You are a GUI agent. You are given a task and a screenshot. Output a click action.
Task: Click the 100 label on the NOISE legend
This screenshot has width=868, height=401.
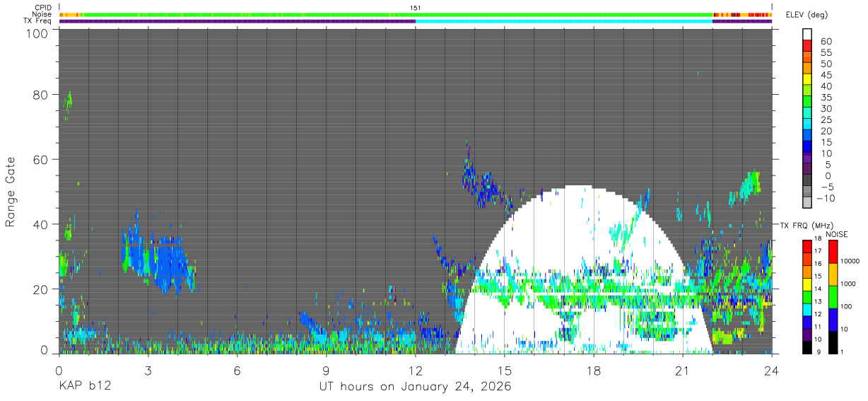[847, 306]
